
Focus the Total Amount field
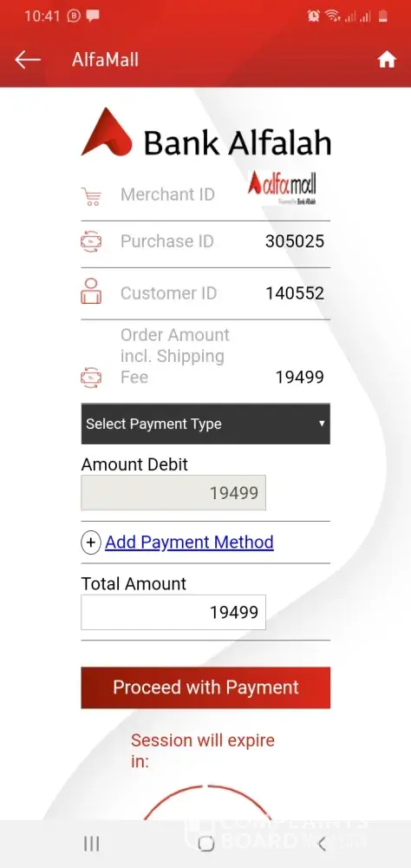coord(173,612)
